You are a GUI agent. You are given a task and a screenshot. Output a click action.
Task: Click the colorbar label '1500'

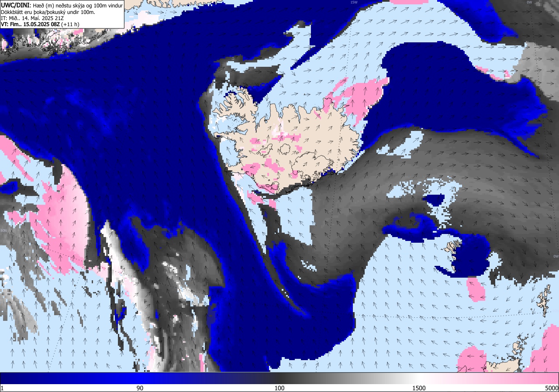click(x=418, y=388)
